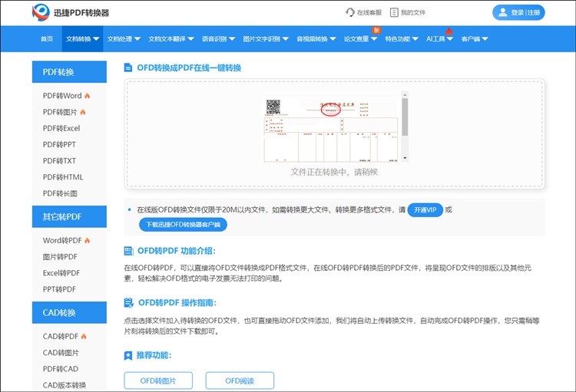This screenshot has height=392, width=576.
Task: Open PDF转图片 in sidebar
Action: click(x=60, y=112)
